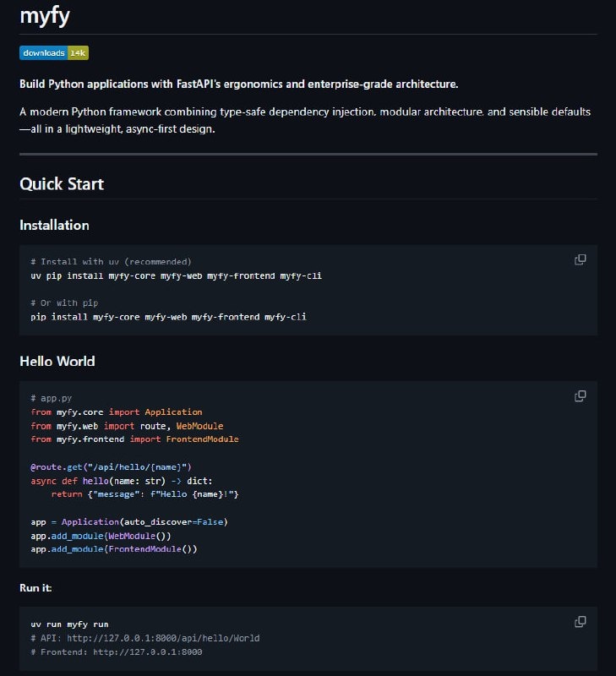Copy the Hello World app.py code
616x676 pixels.
click(580, 396)
